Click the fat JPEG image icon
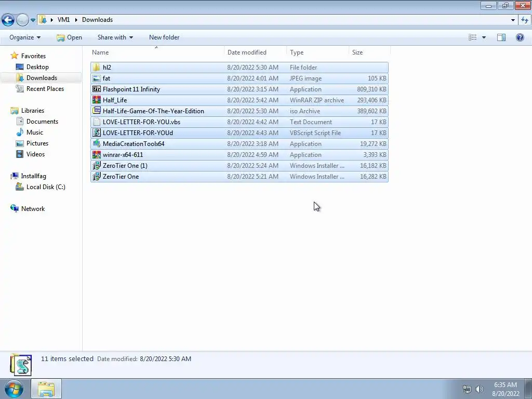Image resolution: width=532 pixels, height=399 pixels. coord(97,78)
